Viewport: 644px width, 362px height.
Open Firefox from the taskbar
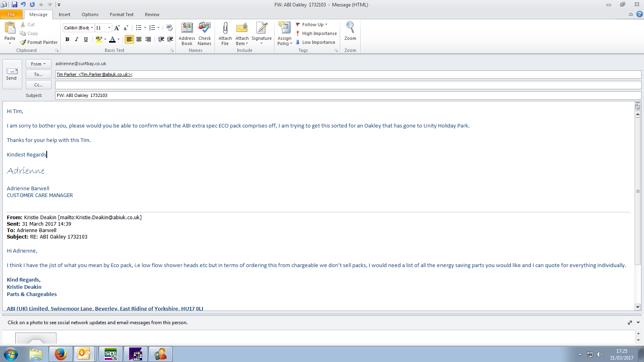point(61,354)
